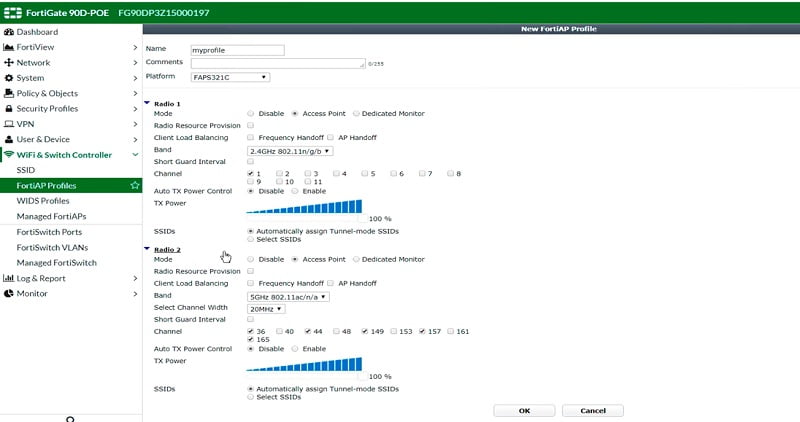This screenshot has width=800, height=422.
Task: Expand the System menu chevron
Action: coord(135,78)
